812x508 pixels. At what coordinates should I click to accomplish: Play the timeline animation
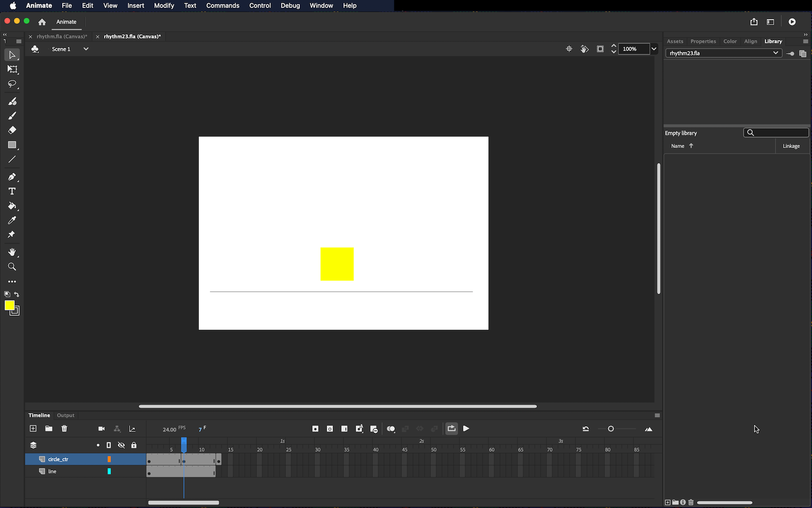click(466, 429)
